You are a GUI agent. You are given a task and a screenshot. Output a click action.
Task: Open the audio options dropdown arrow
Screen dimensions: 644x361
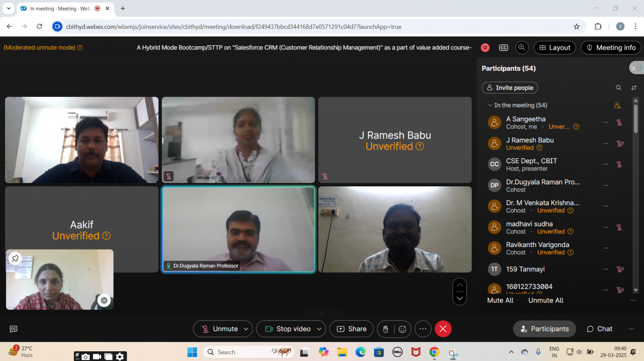246,329
